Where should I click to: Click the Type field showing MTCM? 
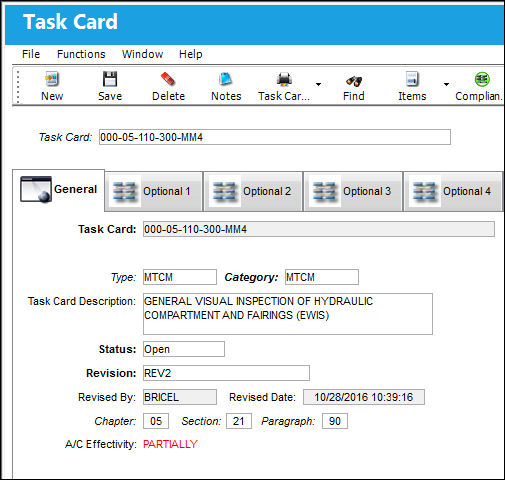click(180, 277)
